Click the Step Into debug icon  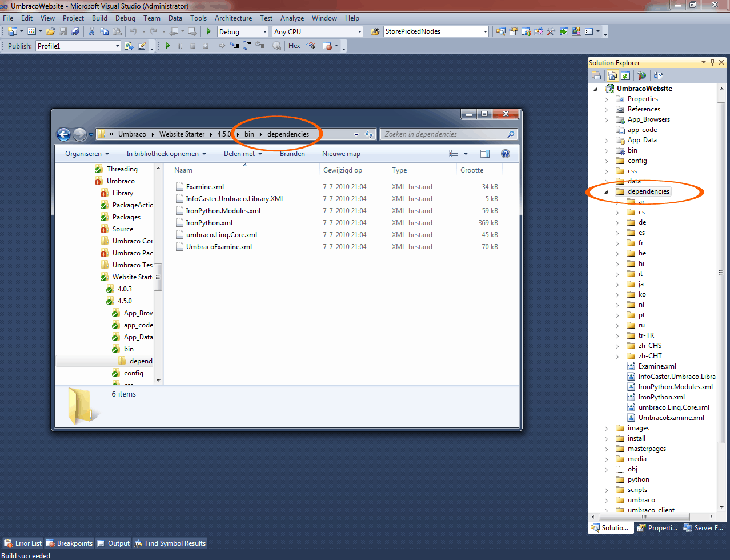coord(234,46)
